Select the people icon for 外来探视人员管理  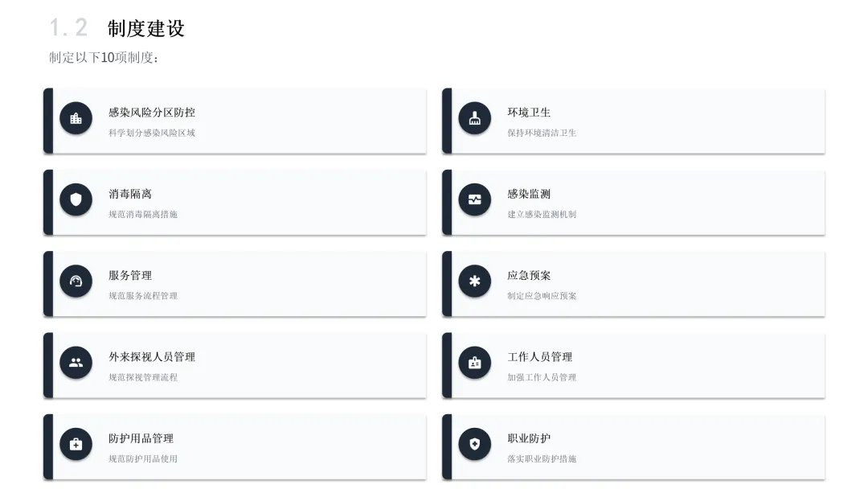(x=76, y=362)
